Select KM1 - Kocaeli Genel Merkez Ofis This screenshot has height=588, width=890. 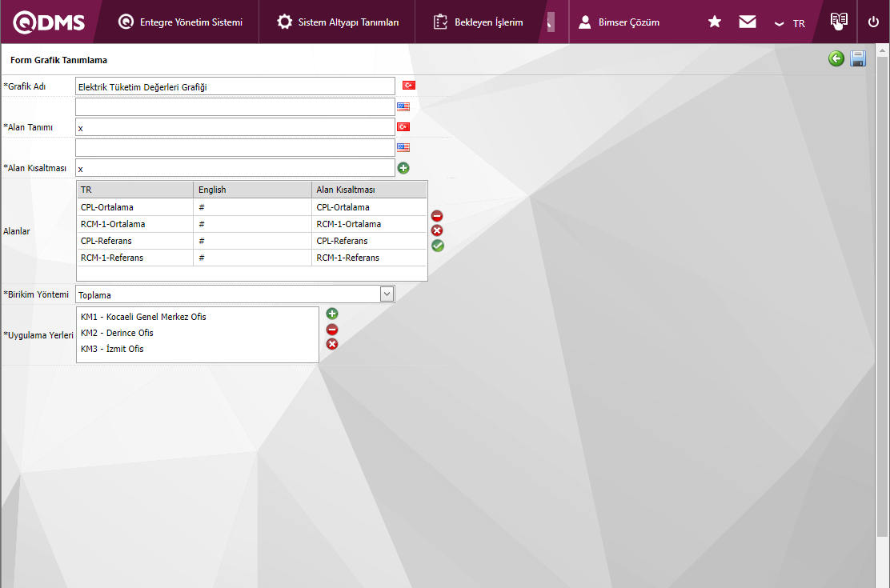click(x=143, y=317)
